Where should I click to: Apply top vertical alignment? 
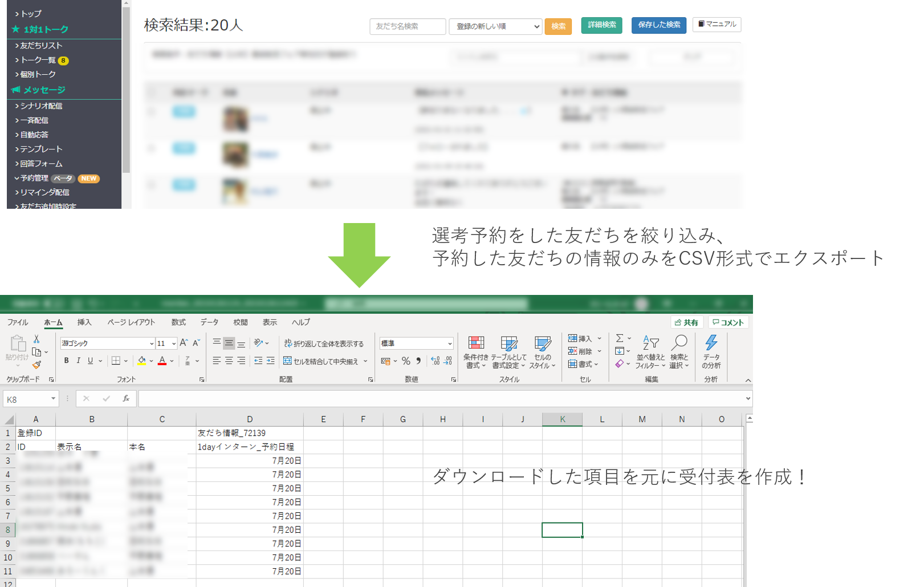[x=217, y=343]
